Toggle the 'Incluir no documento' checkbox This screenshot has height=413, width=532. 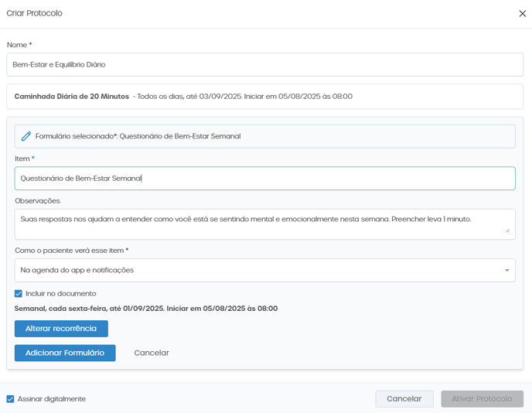click(x=19, y=294)
